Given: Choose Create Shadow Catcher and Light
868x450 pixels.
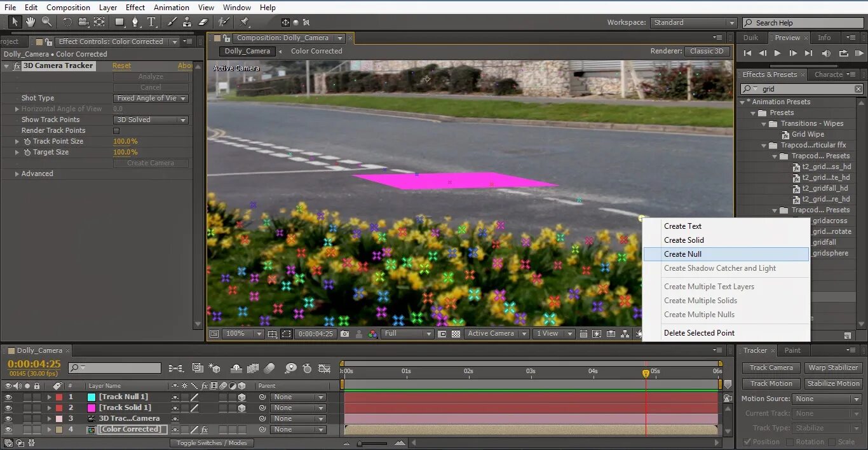Looking at the screenshot, I should pos(720,268).
